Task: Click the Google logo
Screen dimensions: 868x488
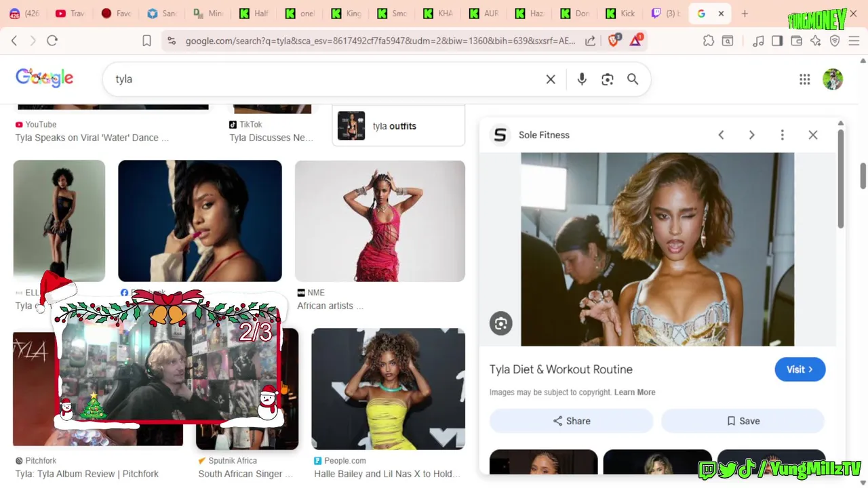Action: (44, 79)
